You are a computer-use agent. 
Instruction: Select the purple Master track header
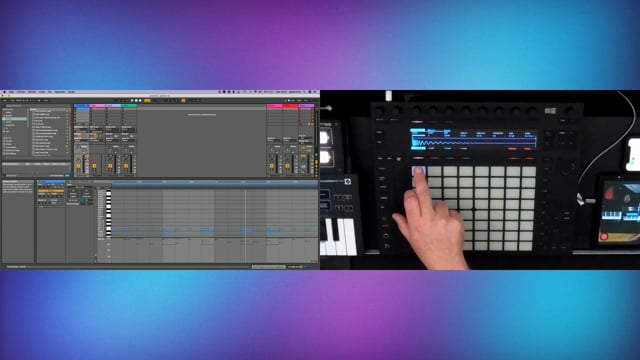pos(307,106)
